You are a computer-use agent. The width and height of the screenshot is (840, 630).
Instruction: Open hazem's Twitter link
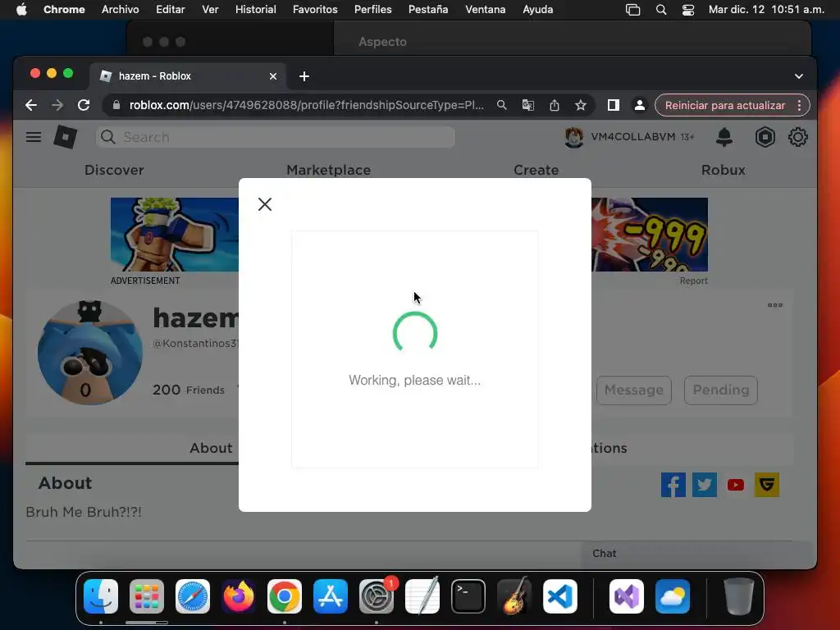[704, 485]
